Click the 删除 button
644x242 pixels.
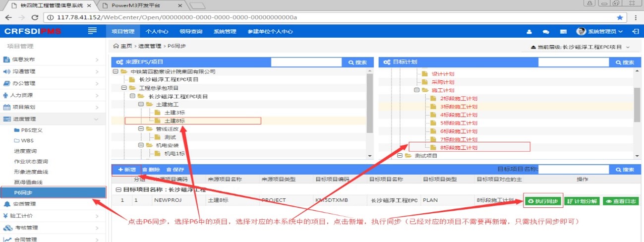pos(152,170)
